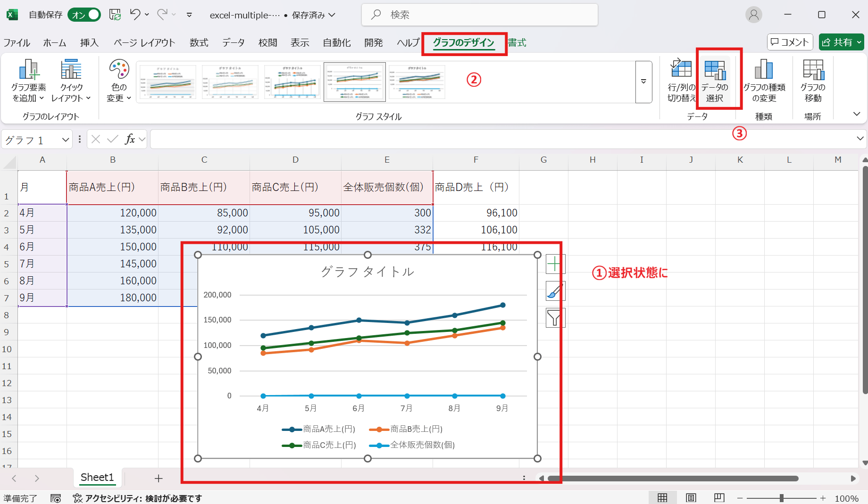
Task: Expand the chart styles gallery arrow
Action: coord(643,82)
